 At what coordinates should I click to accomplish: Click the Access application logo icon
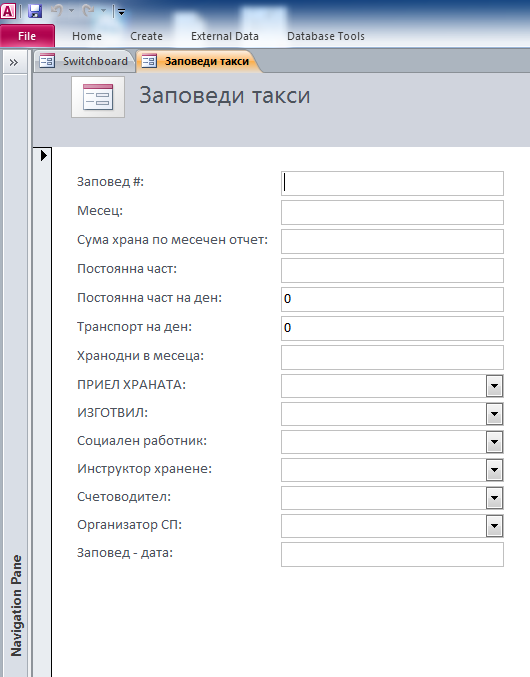(9, 11)
